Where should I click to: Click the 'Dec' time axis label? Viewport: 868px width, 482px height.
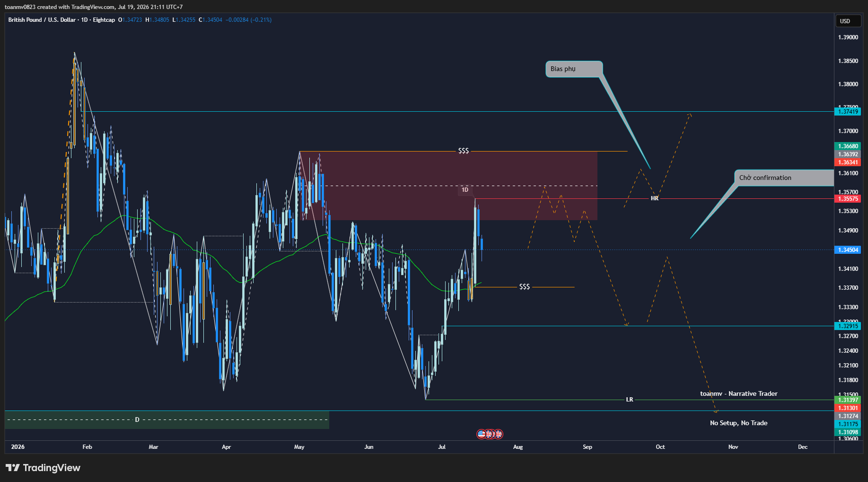pos(802,447)
